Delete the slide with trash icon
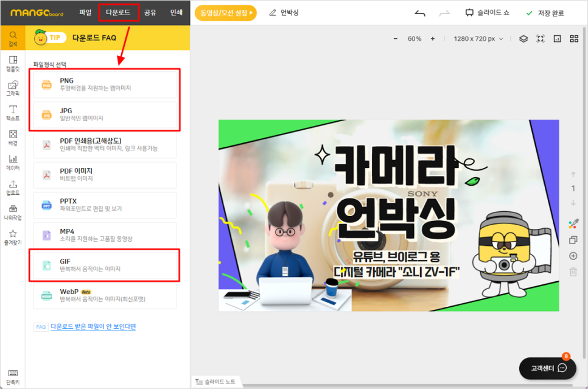The image size is (588, 389). (573, 272)
